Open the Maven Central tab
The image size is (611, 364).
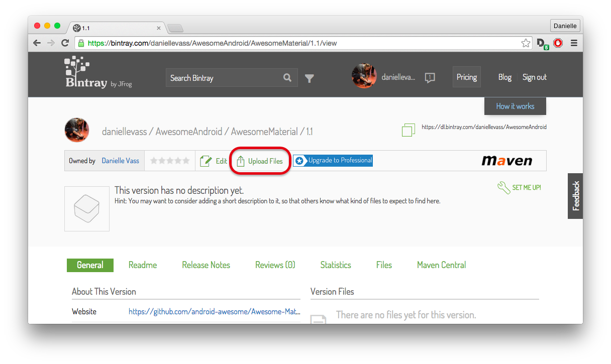coord(442,265)
